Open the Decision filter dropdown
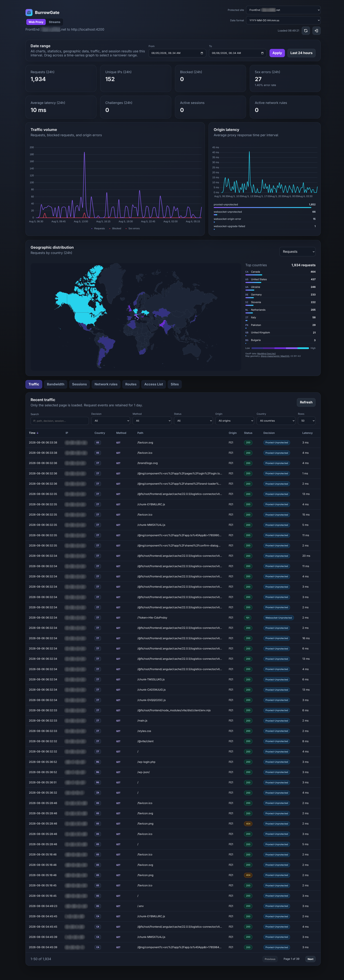Viewport: 344px width, 980px height. [110, 421]
